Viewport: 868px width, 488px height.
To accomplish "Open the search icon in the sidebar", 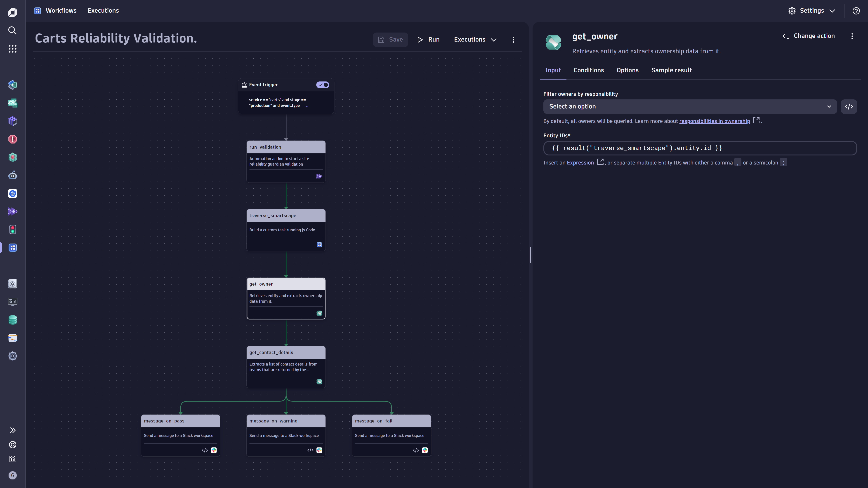I will [12, 31].
